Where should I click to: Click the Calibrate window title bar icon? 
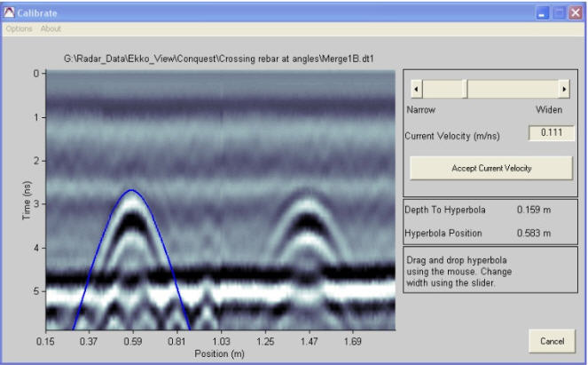9,12
